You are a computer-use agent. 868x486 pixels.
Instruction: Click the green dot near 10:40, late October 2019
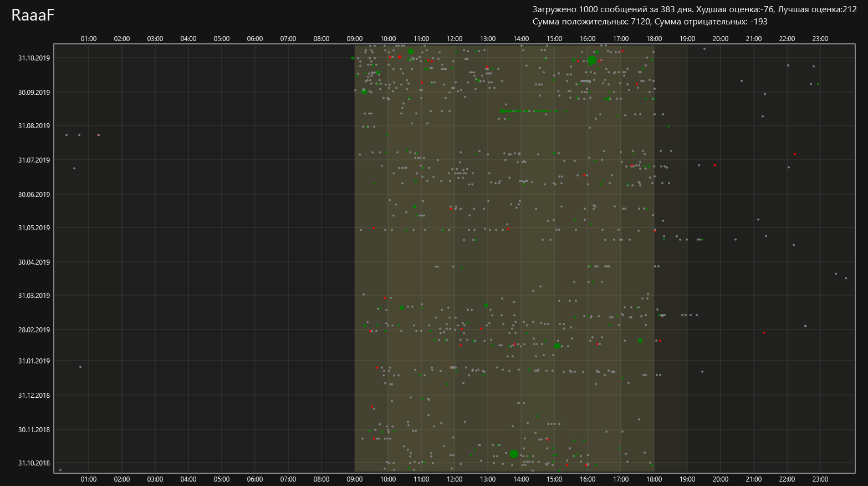tap(411, 52)
